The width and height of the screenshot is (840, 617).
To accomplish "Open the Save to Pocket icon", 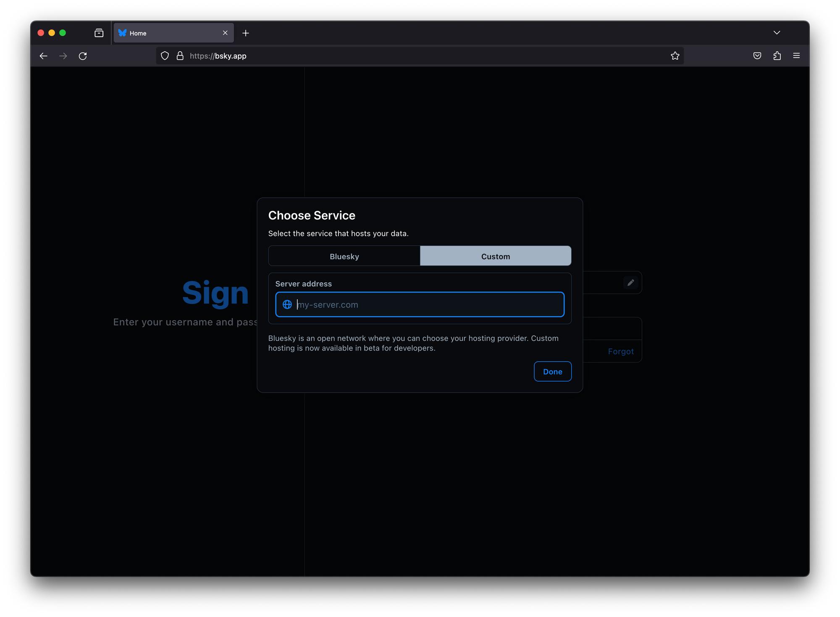I will click(x=757, y=56).
